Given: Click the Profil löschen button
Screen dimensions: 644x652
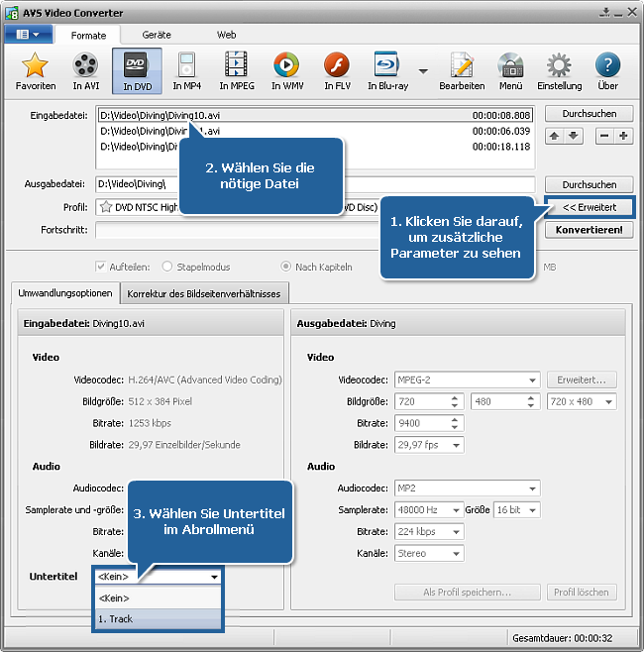Looking at the screenshot, I should click(582, 593).
